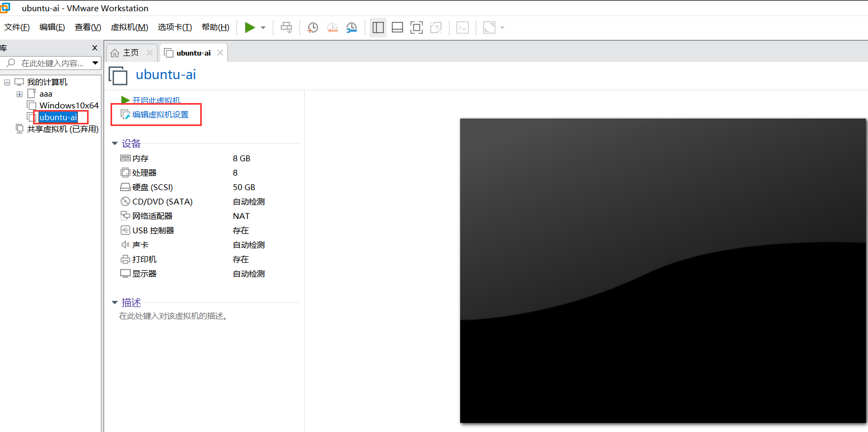Click the send Ctrl+Alt+Del toolbar icon
868x432 pixels.
(x=287, y=28)
